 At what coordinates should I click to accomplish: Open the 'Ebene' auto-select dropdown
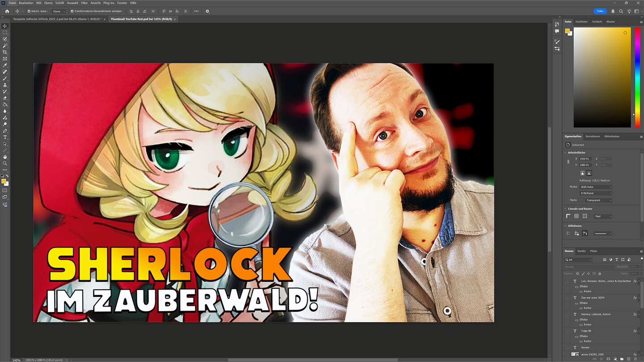(59, 11)
